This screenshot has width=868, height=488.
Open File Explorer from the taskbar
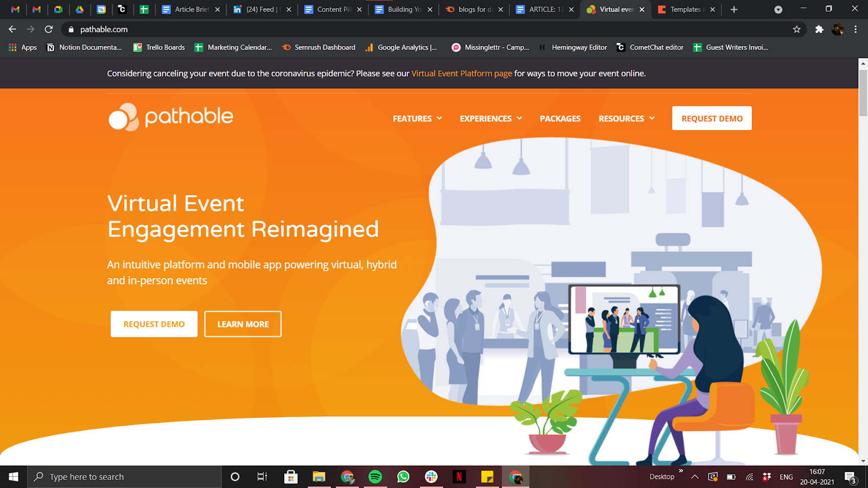tap(318, 477)
